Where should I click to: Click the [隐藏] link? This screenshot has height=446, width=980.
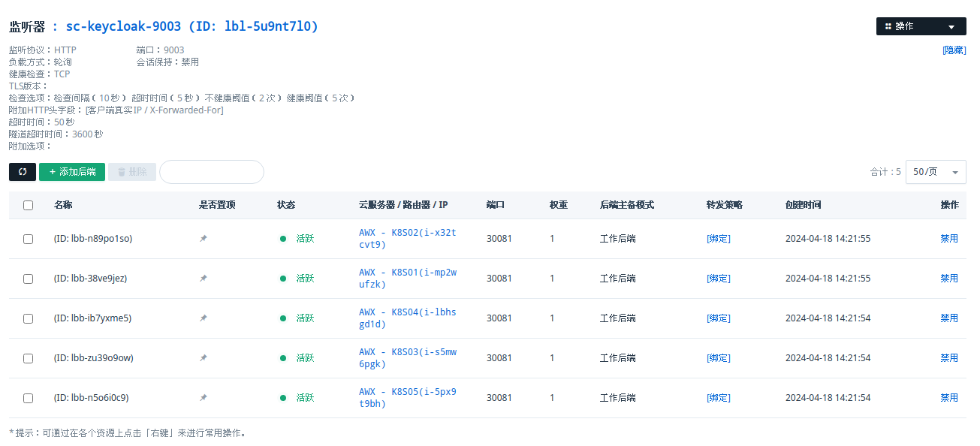click(x=954, y=50)
